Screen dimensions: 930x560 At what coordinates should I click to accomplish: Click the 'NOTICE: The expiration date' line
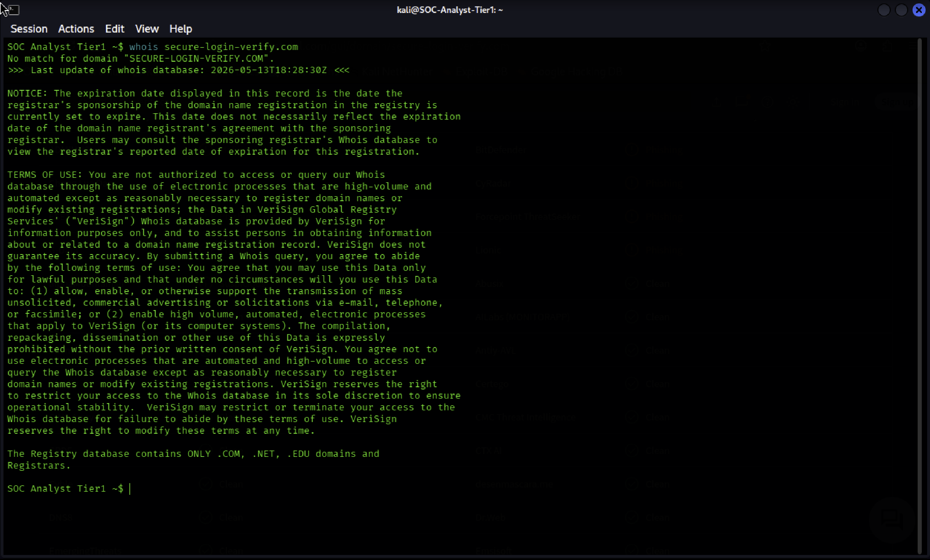(205, 93)
